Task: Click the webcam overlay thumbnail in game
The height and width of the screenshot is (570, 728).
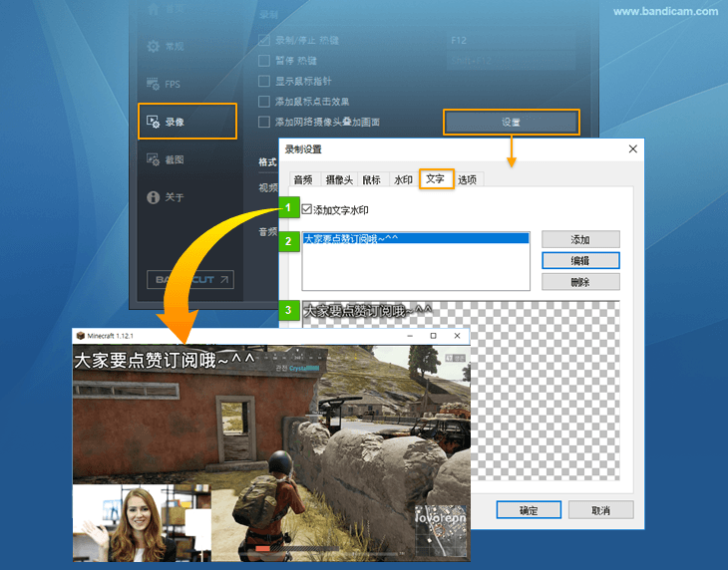Action: [x=142, y=523]
